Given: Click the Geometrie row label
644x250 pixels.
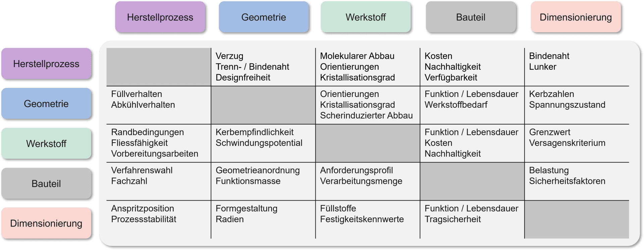Looking at the screenshot, I should click(x=46, y=104).
